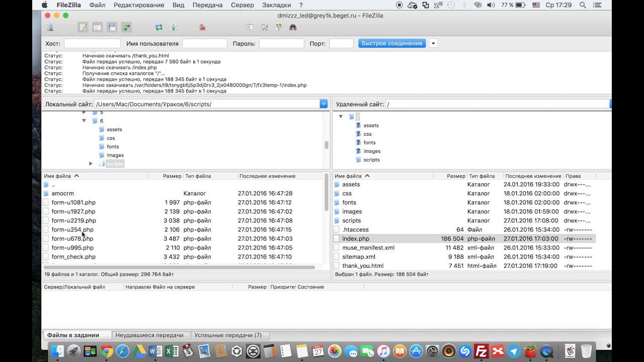The height and width of the screenshot is (362, 644).
Task: Expand the scripts folder in local tree
Action: click(x=91, y=164)
